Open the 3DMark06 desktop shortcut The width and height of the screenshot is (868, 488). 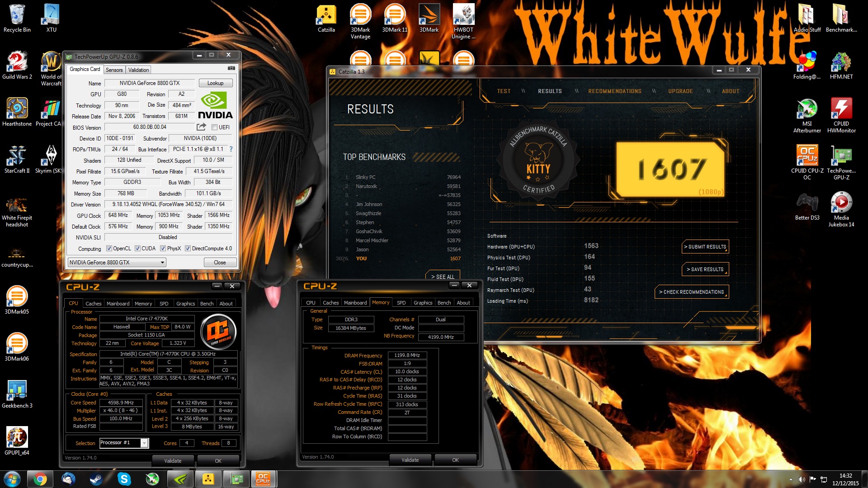click(17, 347)
